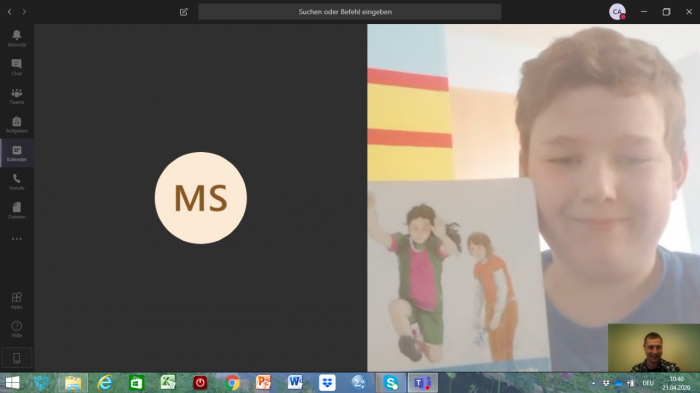Expand more apps ellipsis in sidebar
700x393 pixels.
click(x=17, y=239)
